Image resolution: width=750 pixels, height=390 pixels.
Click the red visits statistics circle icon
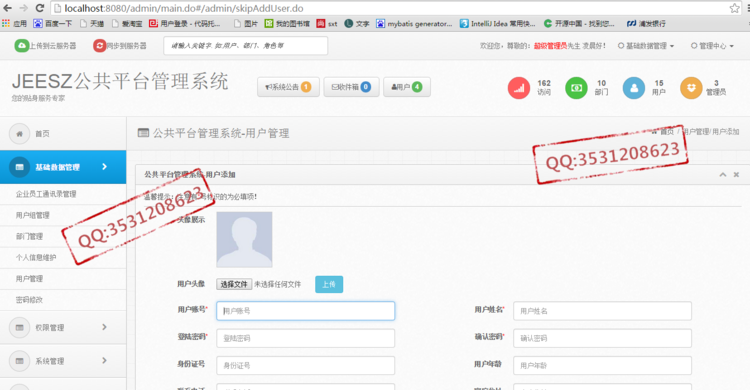[x=518, y=88]
